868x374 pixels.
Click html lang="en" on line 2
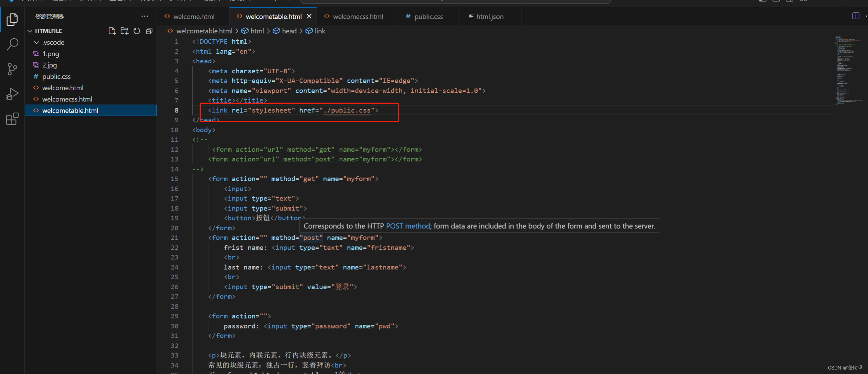coord(224,51)
